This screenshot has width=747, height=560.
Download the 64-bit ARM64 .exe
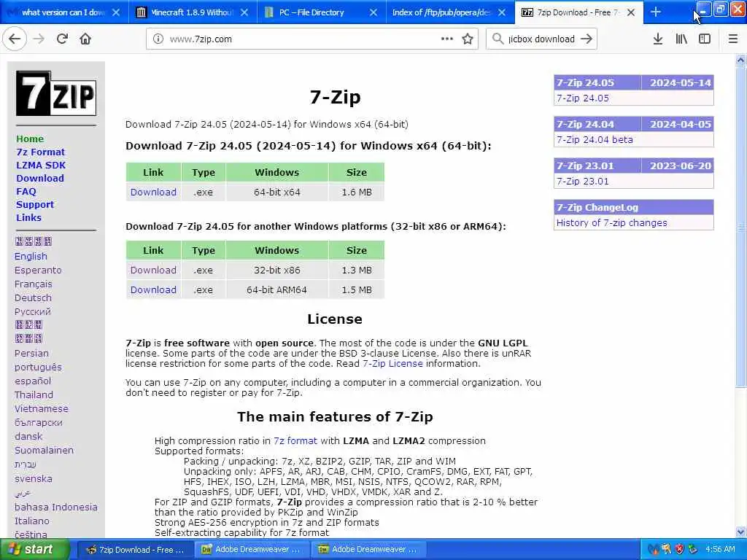tap(153, 289)
